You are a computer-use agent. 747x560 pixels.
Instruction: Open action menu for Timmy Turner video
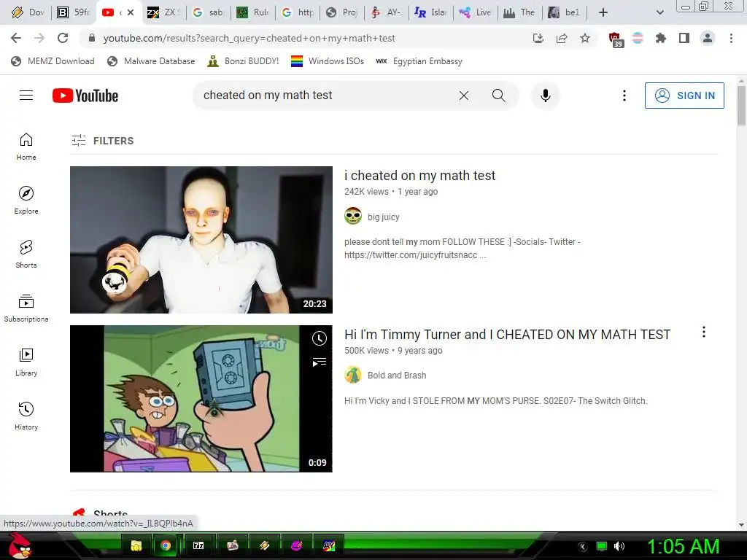click(x=704, y=332)
